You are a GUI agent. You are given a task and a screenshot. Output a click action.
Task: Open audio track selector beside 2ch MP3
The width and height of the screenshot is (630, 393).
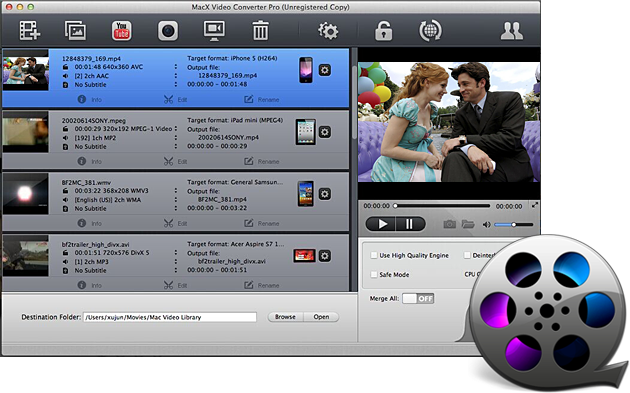tap(176, 261)
